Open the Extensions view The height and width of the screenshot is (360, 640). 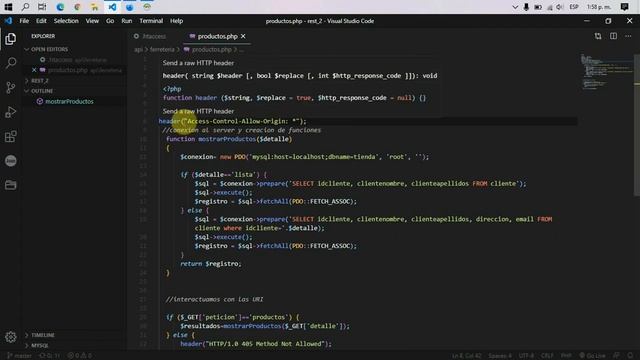[x=11, y=136]
